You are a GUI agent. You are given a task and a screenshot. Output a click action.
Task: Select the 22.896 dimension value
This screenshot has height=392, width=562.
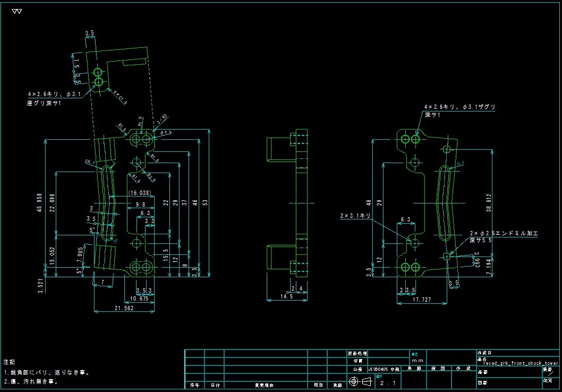(x=52, y=203)
